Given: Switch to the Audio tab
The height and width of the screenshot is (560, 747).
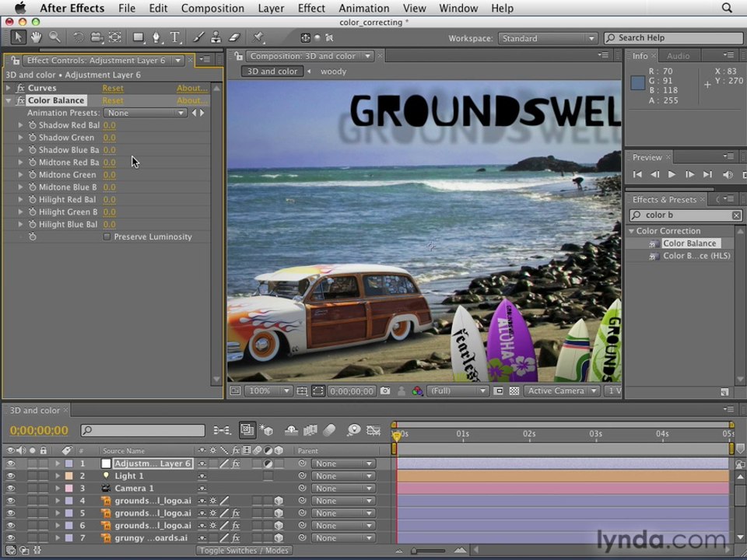Looking at the screenshot, I should tap(678, 56).
